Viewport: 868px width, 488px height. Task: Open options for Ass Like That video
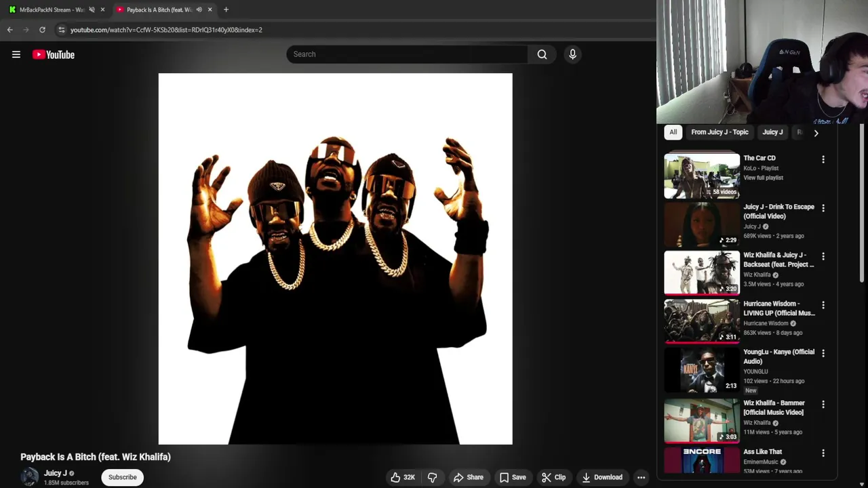click(x=823, y=453)
